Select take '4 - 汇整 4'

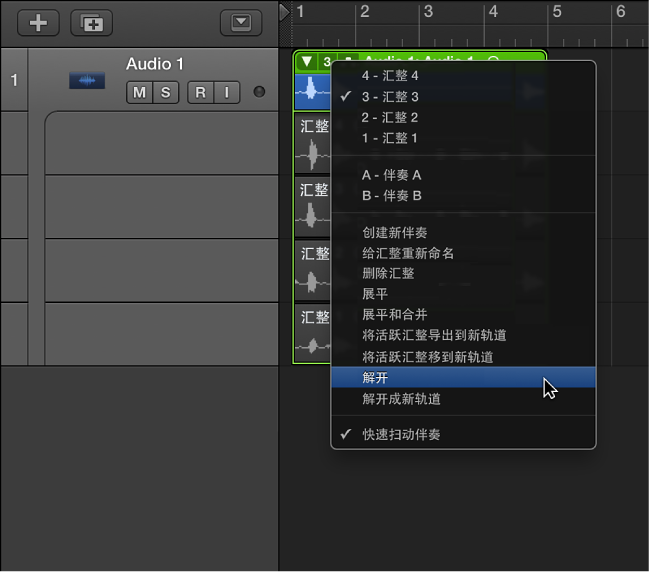(x=463, y=76)
